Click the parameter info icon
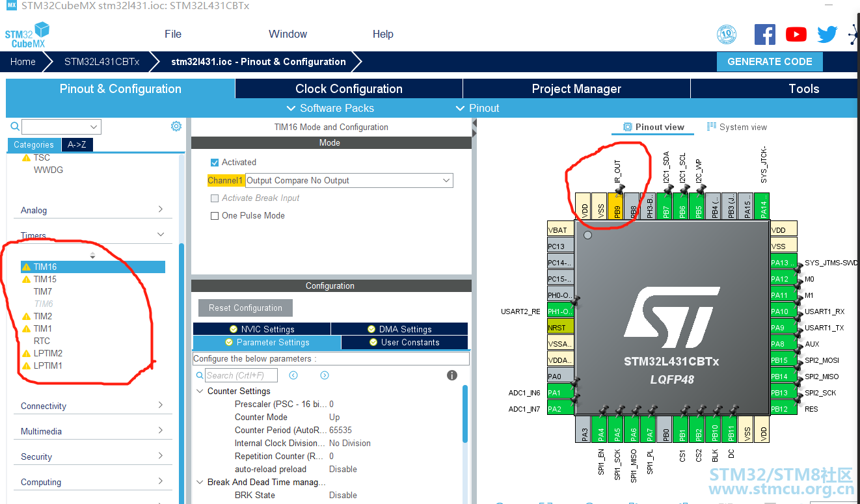The image size is (860, 504). click(452, 375)
